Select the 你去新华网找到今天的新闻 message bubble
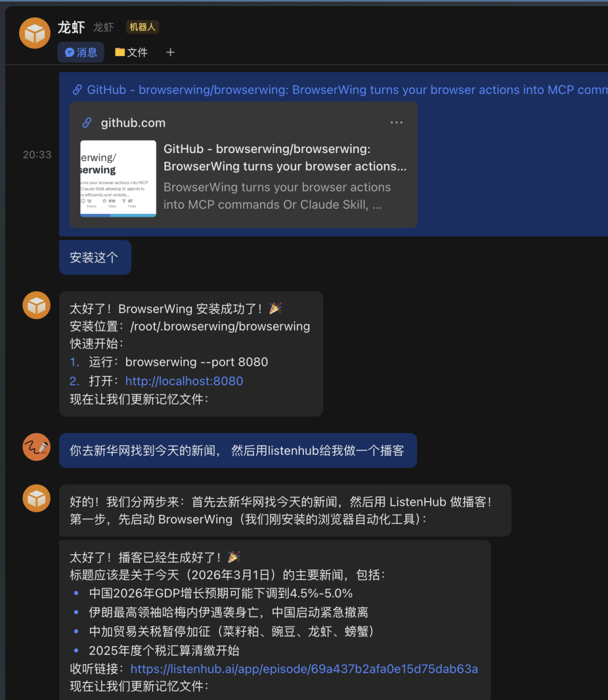Screen dimensions: 608x700 [238, 450]
